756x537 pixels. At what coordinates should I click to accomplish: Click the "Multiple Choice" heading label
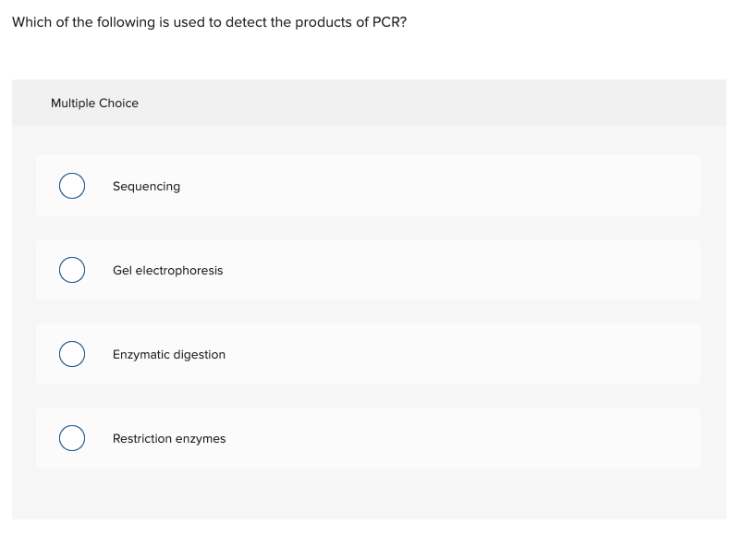94,104
